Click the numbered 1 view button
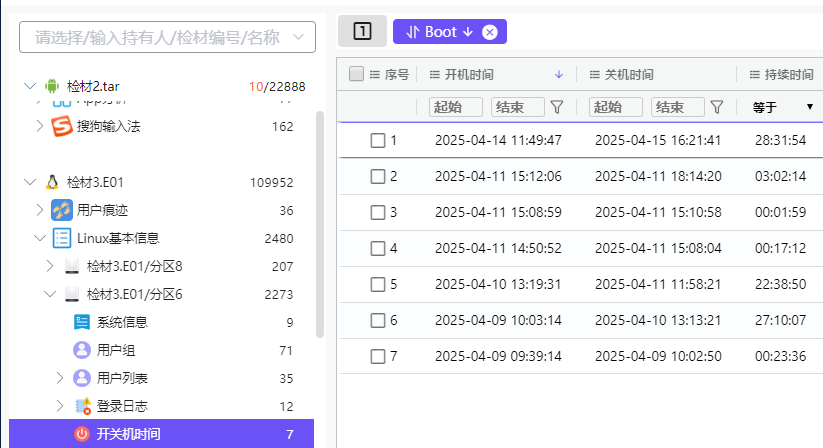 pyautogui.click(x=362, y=32)
